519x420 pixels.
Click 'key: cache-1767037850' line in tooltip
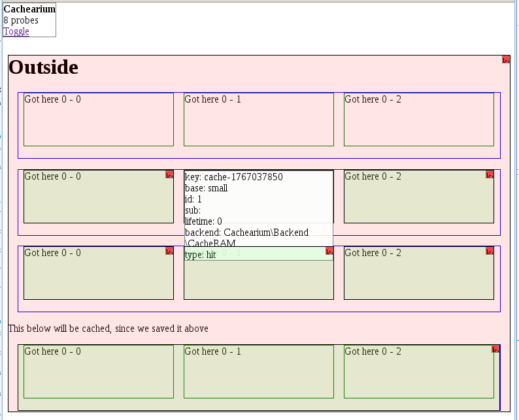(x=234, y=177)
